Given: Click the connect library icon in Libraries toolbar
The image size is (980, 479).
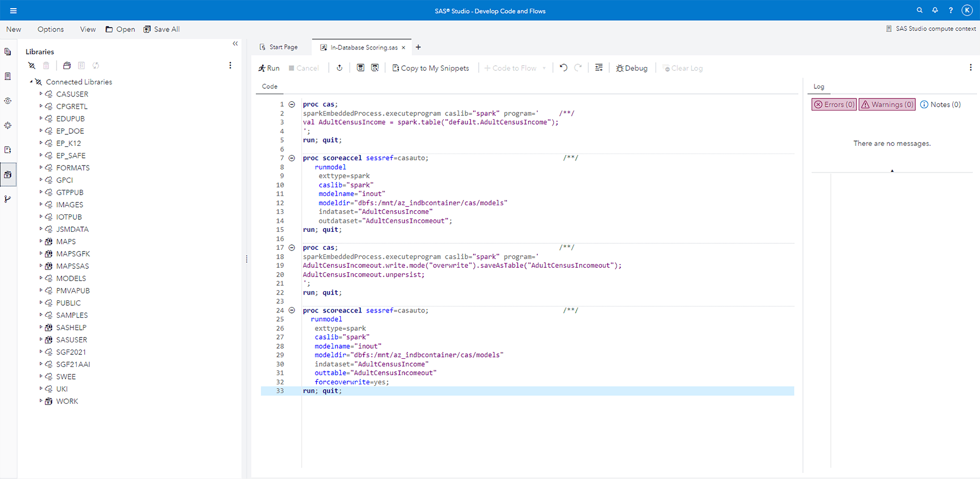Looking at the screenshot, I should point(32,65).
